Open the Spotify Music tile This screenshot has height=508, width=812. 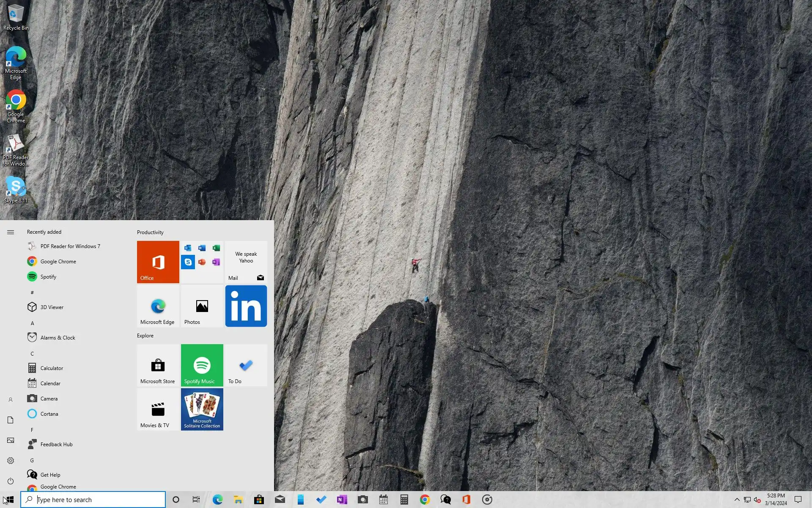point(202,365)
